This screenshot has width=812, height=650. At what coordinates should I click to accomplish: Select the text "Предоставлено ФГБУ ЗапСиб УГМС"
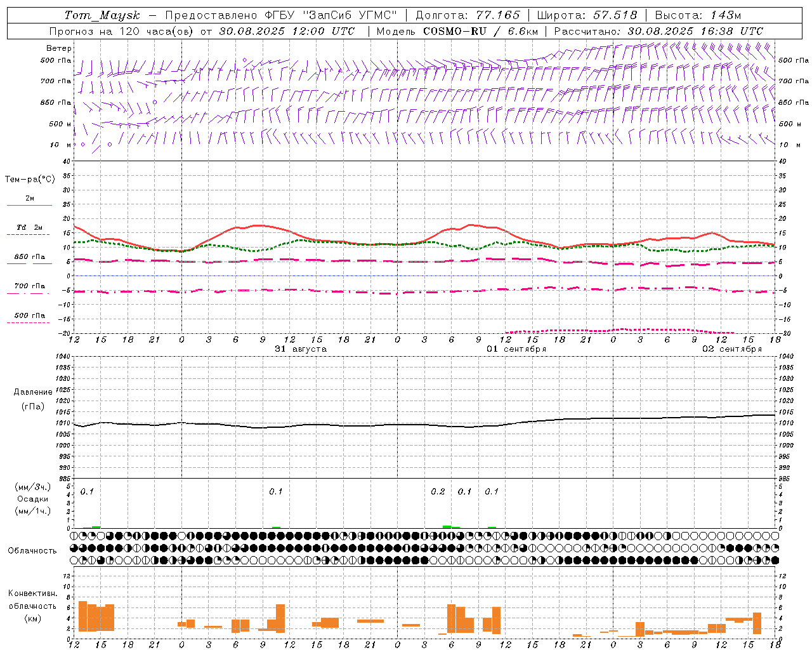coord(281,15)
